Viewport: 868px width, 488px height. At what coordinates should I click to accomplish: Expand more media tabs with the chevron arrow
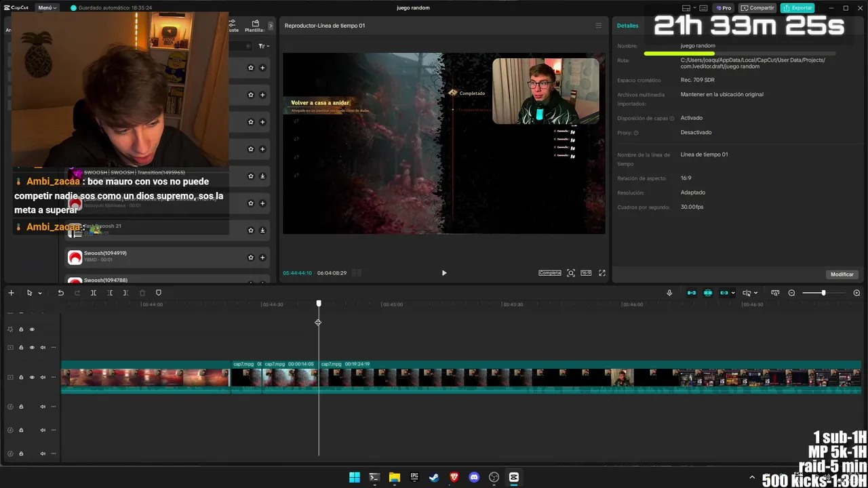(x=271, y=26)
